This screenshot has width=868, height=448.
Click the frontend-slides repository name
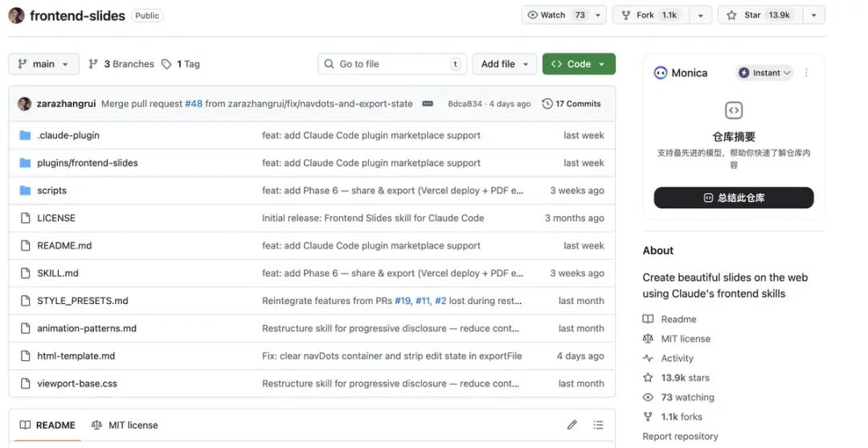77,15
